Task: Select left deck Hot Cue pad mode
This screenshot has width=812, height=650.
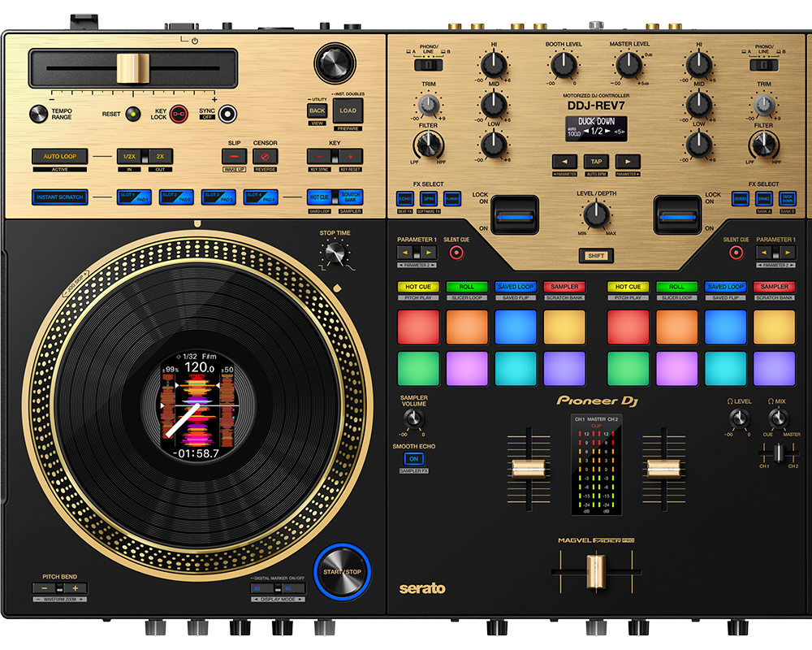Action: [417, 287]
